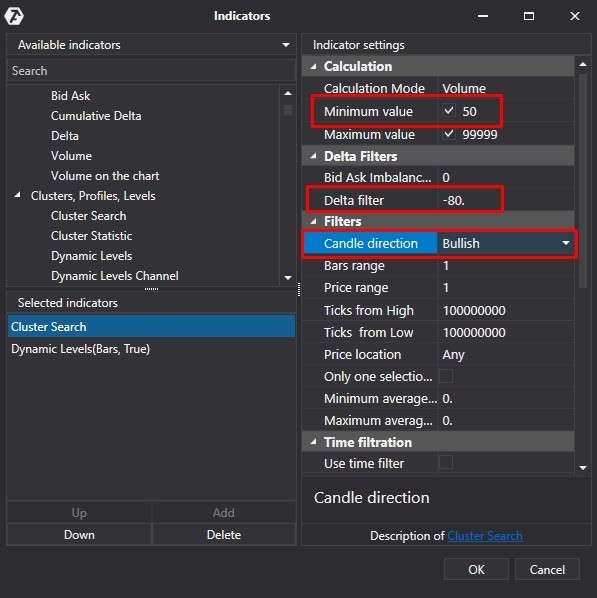597x598 pixels.
Task: Click the ATAS logo icon in title bar
Action: pos(14,16)
